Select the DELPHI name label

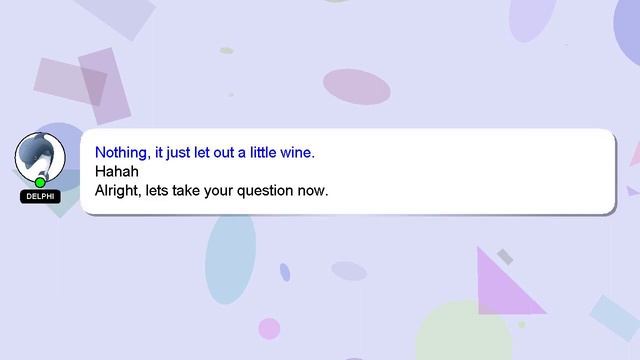pyautogui.click(x=40, y=196)
